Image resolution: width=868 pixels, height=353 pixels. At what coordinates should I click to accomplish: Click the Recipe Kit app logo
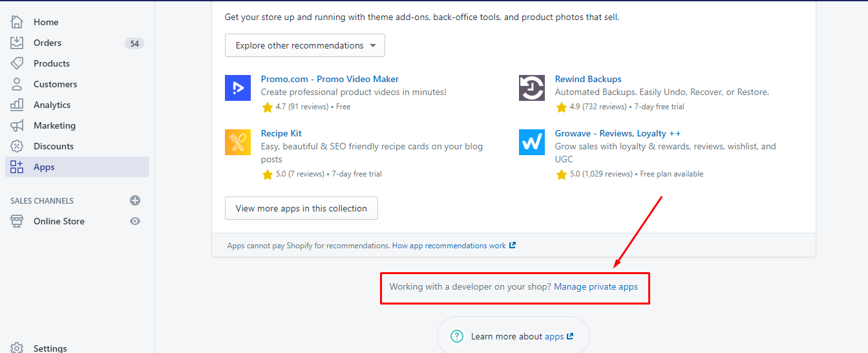pyautogui.click(x=238, y=142)
